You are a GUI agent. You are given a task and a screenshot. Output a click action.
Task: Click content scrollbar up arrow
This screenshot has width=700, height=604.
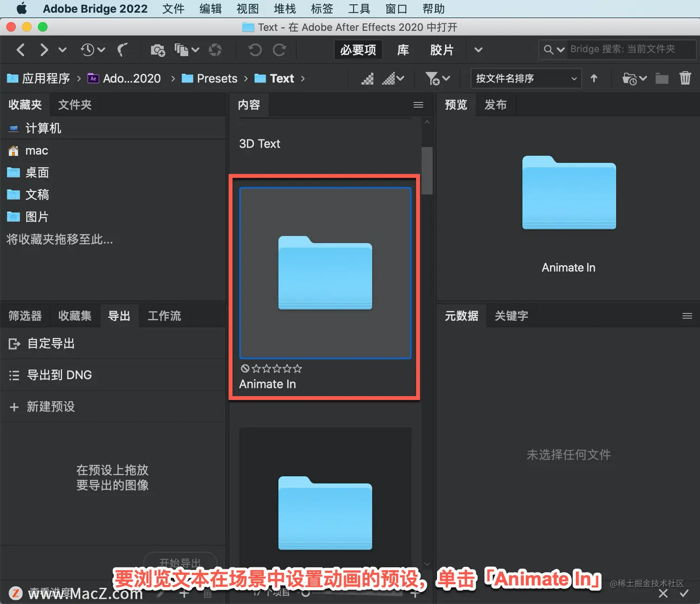point(427,122)
